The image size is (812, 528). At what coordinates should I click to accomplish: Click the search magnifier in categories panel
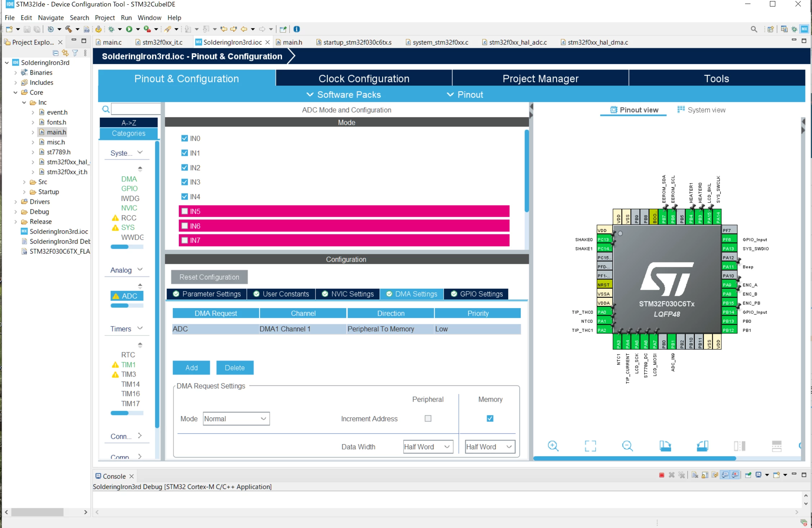tap(106, 109)
